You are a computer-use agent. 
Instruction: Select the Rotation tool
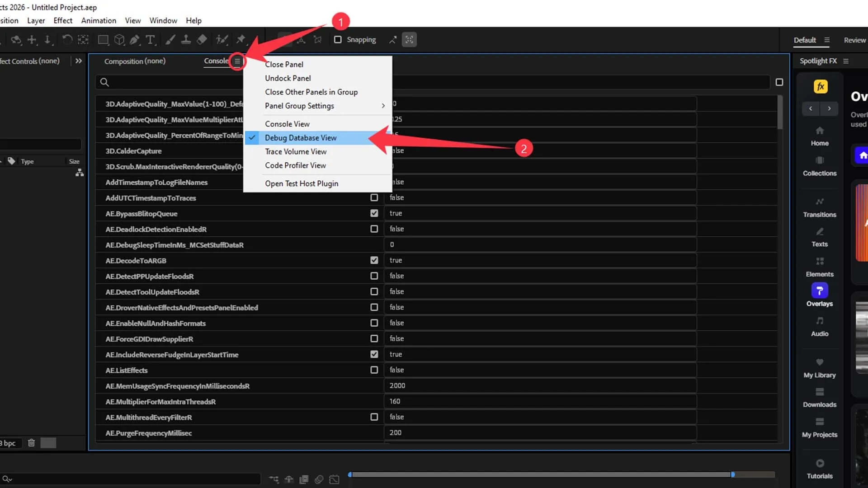point(67,40)
